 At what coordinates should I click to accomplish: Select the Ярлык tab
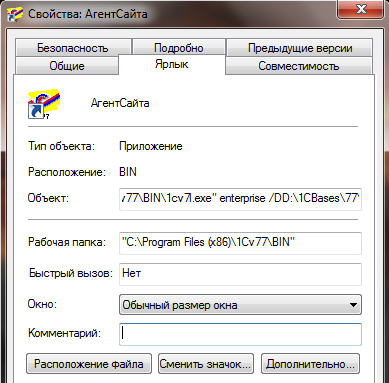point(172,64)
